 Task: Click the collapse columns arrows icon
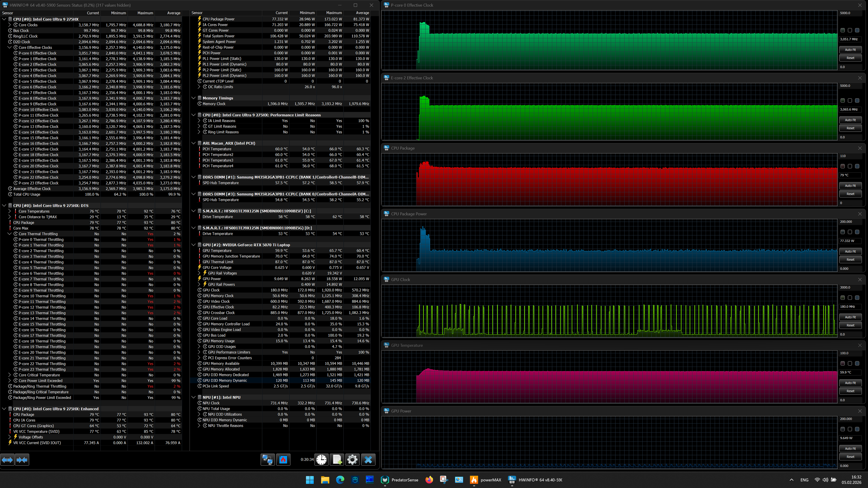coord(22,459)
